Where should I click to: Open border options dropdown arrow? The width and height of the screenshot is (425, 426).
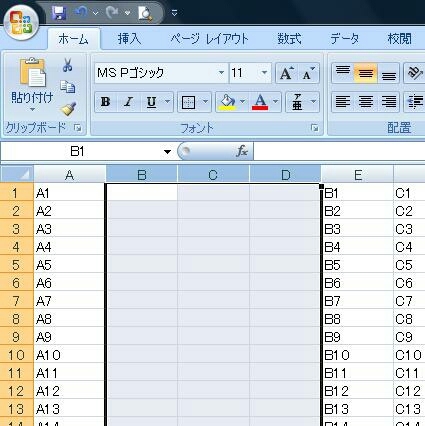[x=205, y=101]
